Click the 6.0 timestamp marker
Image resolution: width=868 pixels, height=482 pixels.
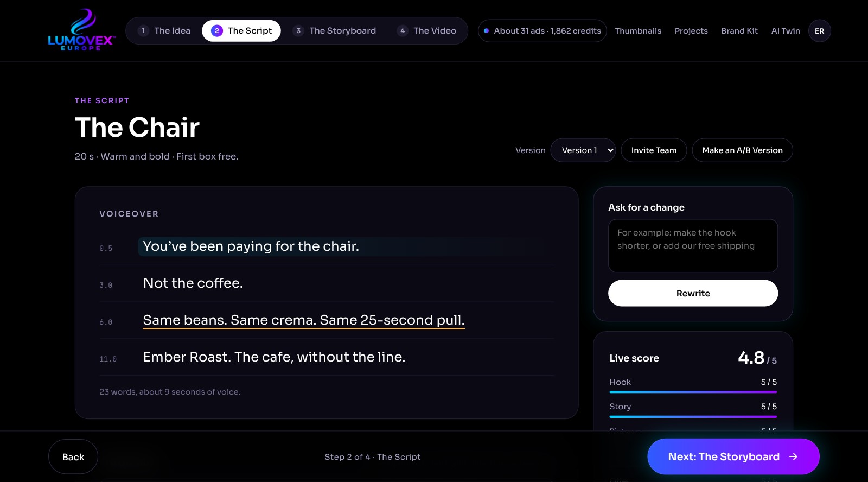tap(106, 322)
